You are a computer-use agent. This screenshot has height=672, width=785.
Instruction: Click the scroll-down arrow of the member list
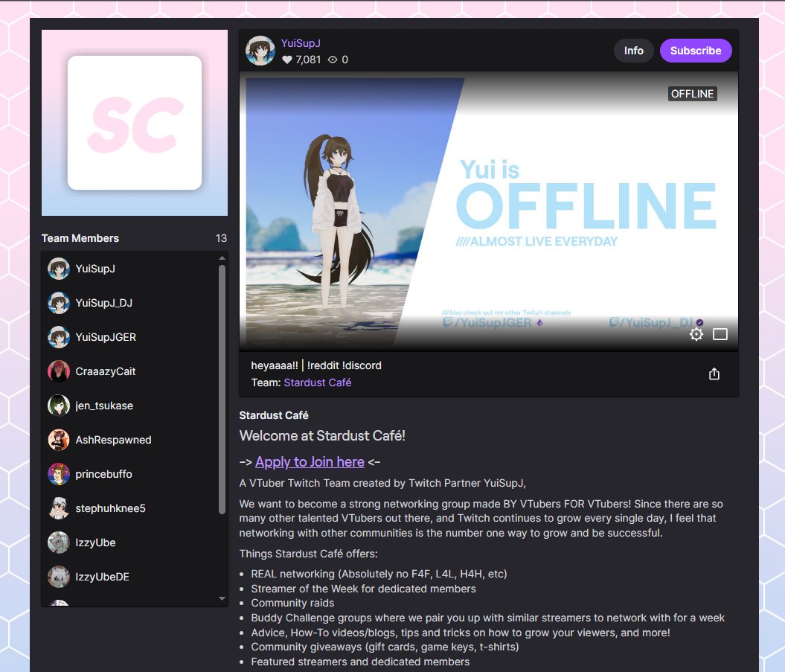(222, 598)
